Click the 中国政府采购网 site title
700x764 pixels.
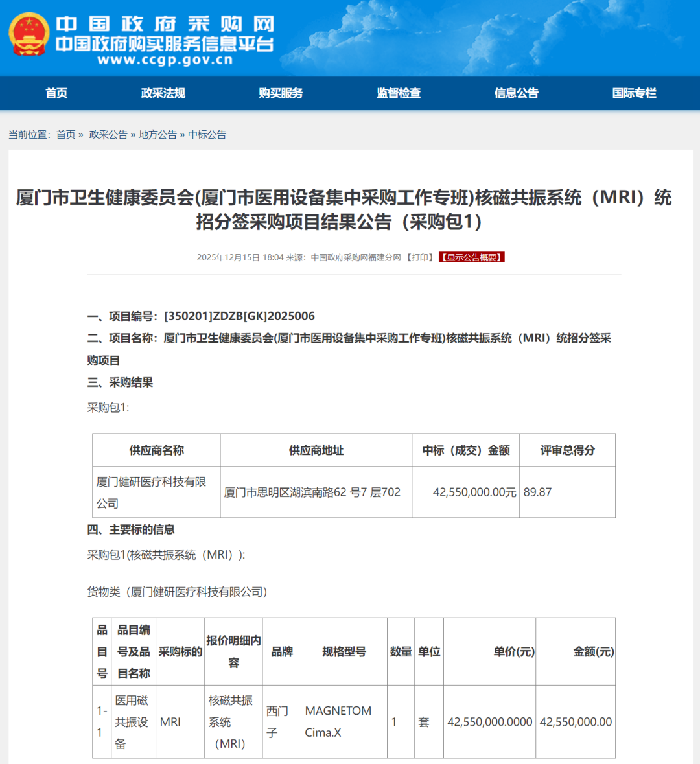tap(165, 24)
